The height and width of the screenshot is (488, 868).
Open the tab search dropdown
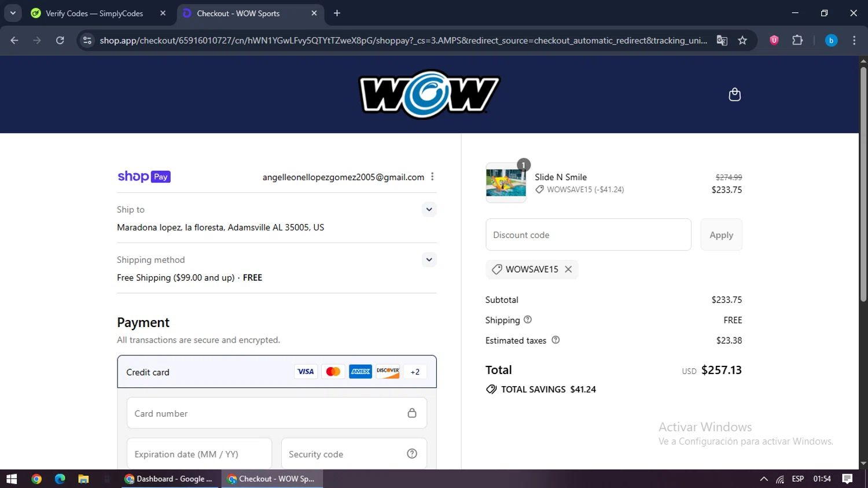tap(13, 13)
